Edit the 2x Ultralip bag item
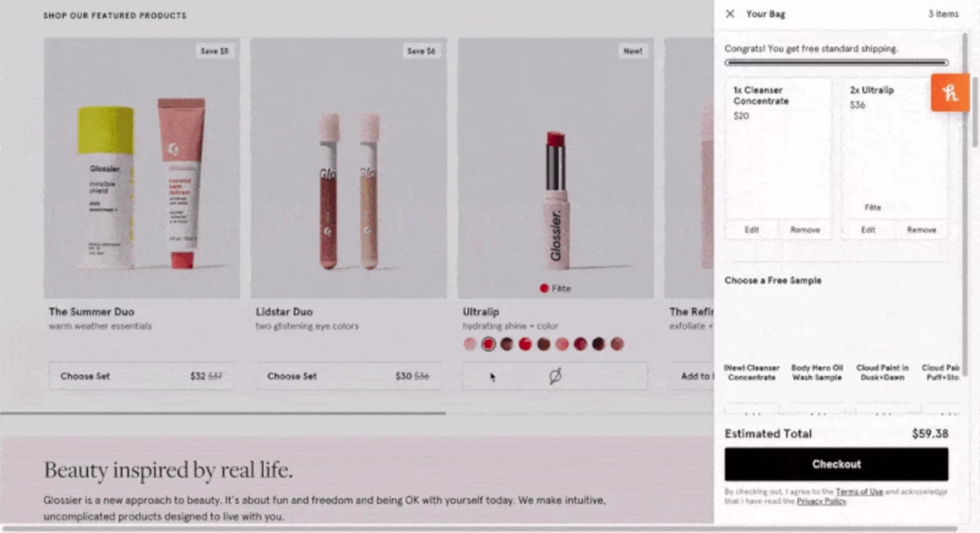980x533 pixels. pyautogui.click(x=868, y=230)
